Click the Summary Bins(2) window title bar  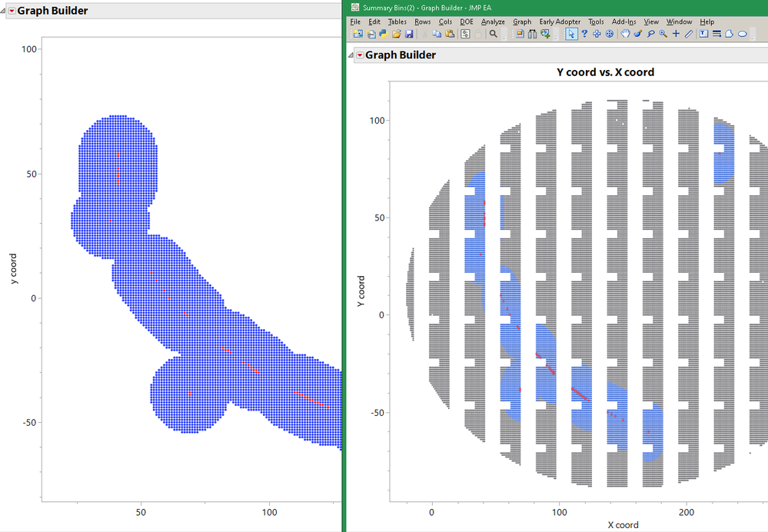coord(557,8)
